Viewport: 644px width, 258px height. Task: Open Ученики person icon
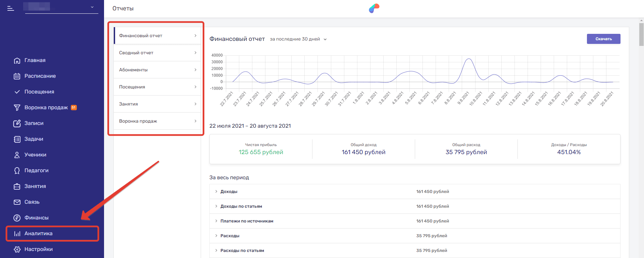17,155
